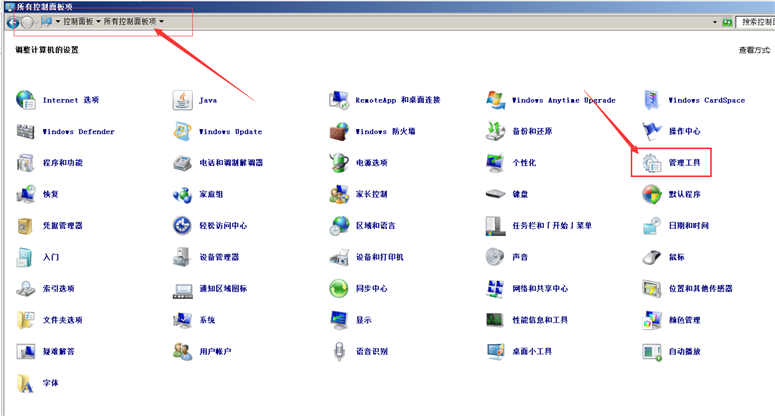Expand dropdown arrow before 控制面板 breadcrumb
The height and width of the screenshot is (416, 775).
58,22
